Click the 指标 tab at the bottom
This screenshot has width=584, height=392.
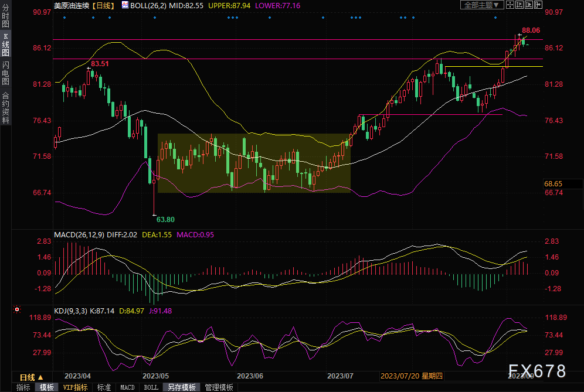pyautogui.click(x=23, y=387)
